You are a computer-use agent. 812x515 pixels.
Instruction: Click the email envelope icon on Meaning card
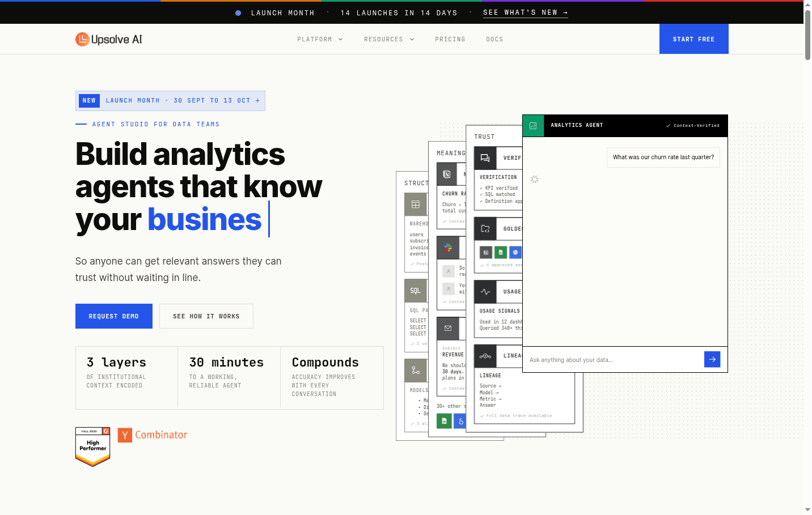[448, 328]
